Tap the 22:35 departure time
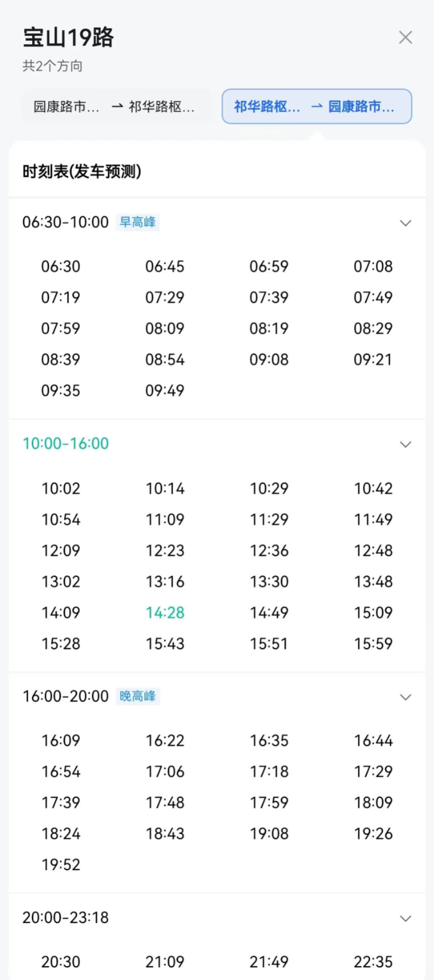Image resolution: width=434 pixels, height=980 pixels. tap(373, 962)
